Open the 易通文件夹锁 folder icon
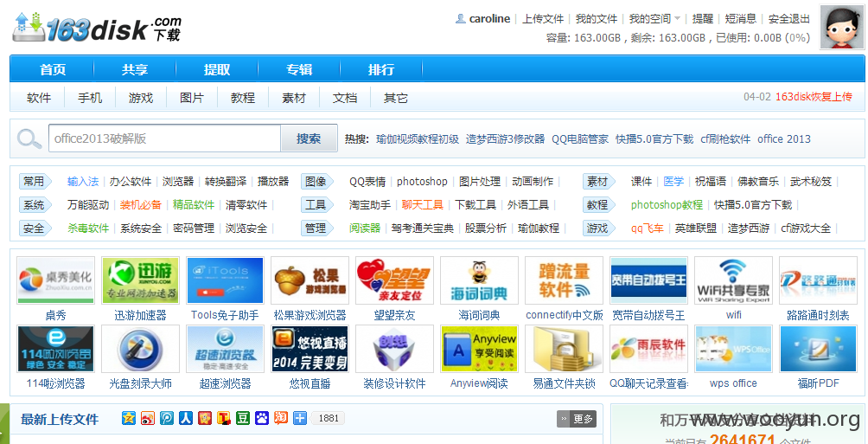868x444 pixels. pyautogui.click(x=564, y=348)
